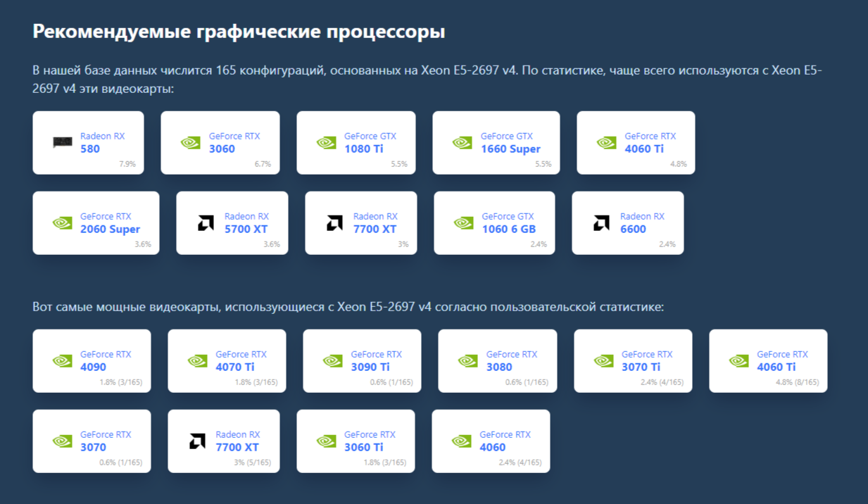Viewport: 868px width, 504px height.
Task: Click AMD logo on Radeon RX 5700 XT card
Action: click(206, 222)
